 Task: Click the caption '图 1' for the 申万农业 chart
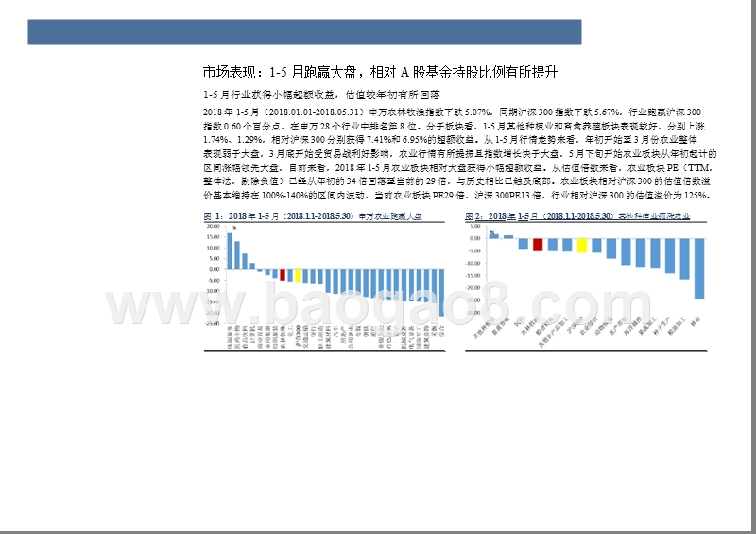pyautogui.click(x=212, y=216)
